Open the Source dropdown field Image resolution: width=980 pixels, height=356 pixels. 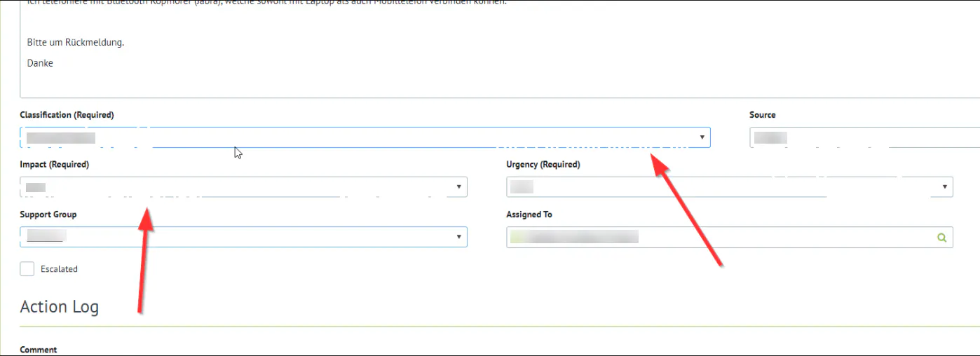[864, 137]
